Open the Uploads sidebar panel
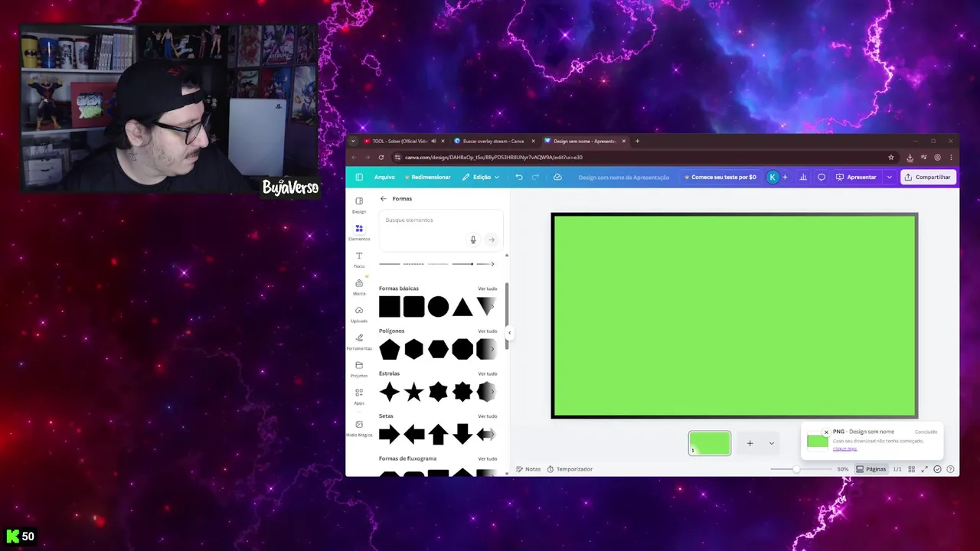Image resolution: width=980 pixels, height=551 pixels. [x=359, y=314]
